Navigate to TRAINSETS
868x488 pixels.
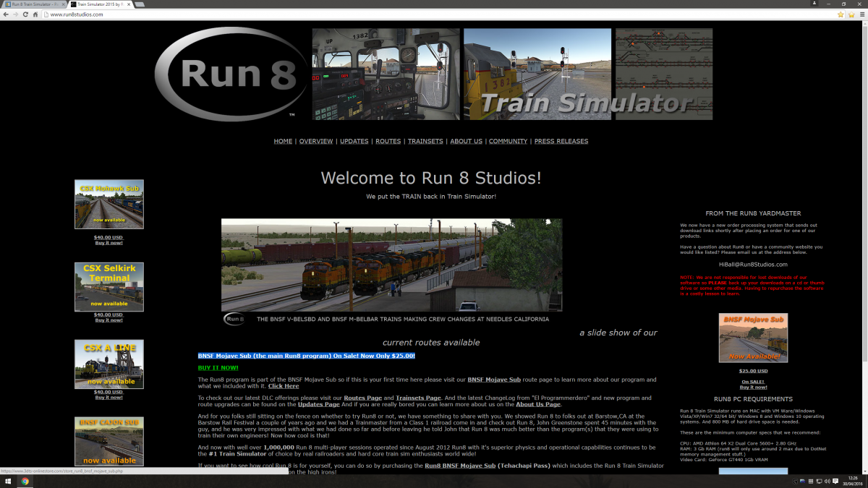pyautogui.click(x=425, y=141)
